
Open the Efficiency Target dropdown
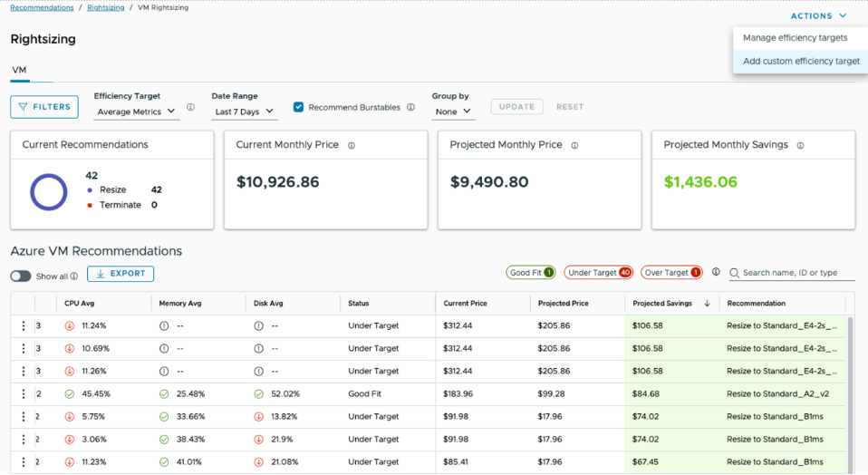136,111
